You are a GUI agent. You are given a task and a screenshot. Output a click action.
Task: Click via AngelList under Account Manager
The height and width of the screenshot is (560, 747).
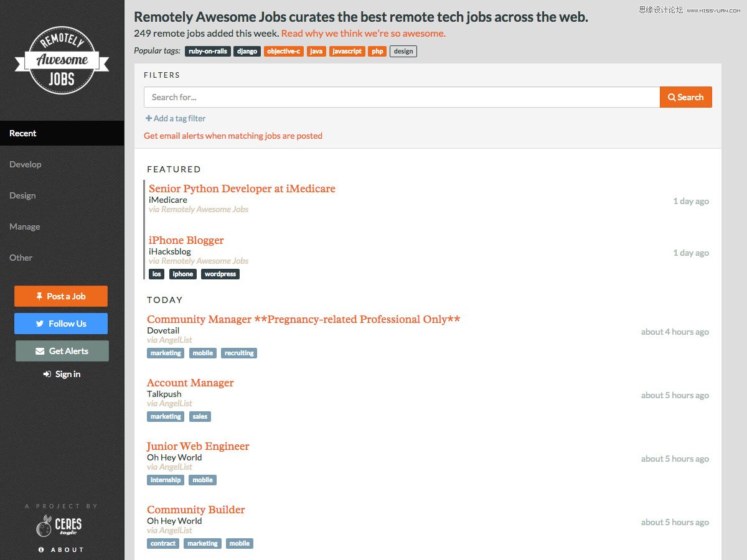click(170, 403)
